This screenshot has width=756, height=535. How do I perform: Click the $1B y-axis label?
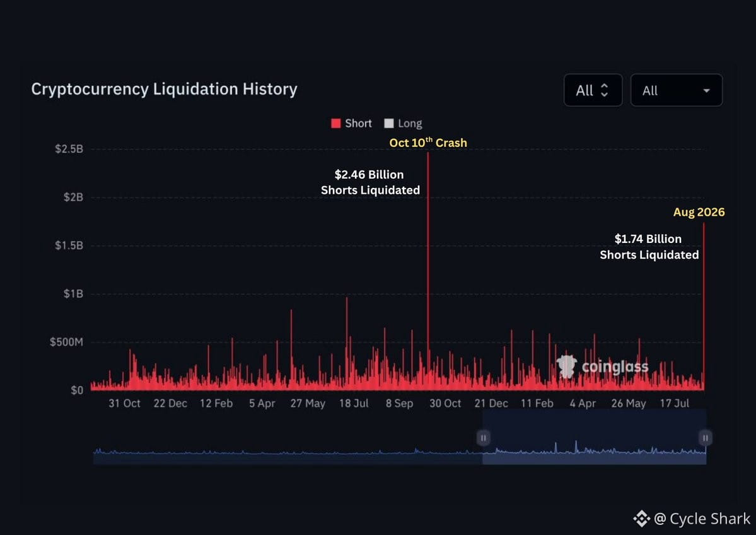73,294
